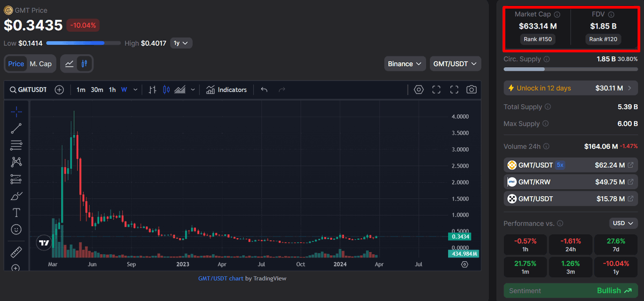
Task: Click the low-high price range bar
Action: [83, 43]
